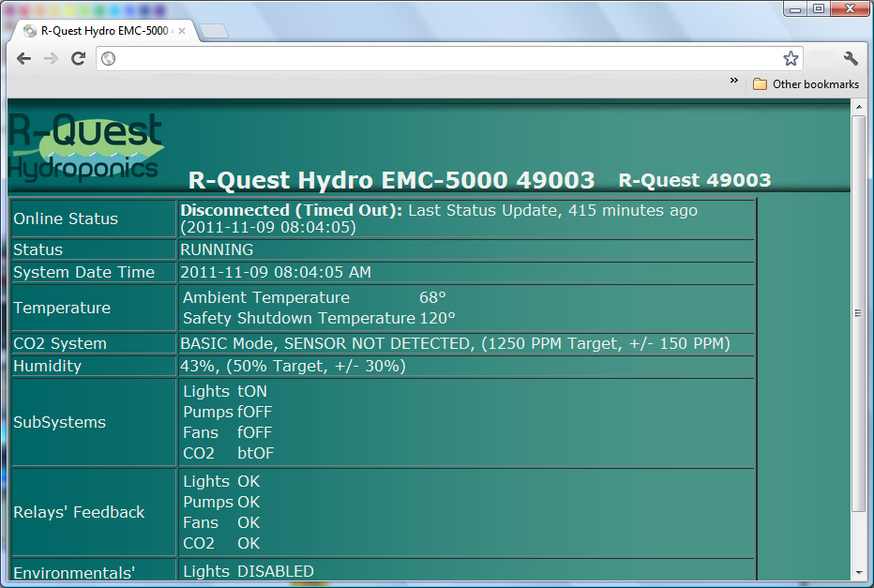Click the R-Quest Hydroponics logo
Screen dimensions: 874x588
pyautogui.click(x=85, y=147)
